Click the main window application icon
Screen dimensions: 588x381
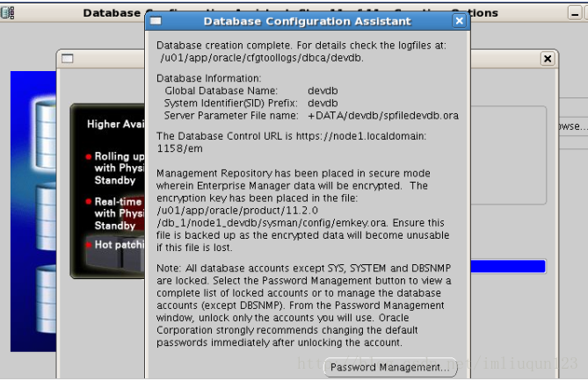(8, 13)
